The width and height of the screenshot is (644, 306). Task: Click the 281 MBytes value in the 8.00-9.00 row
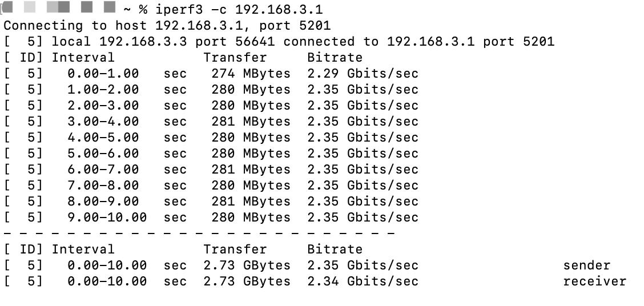250,202
